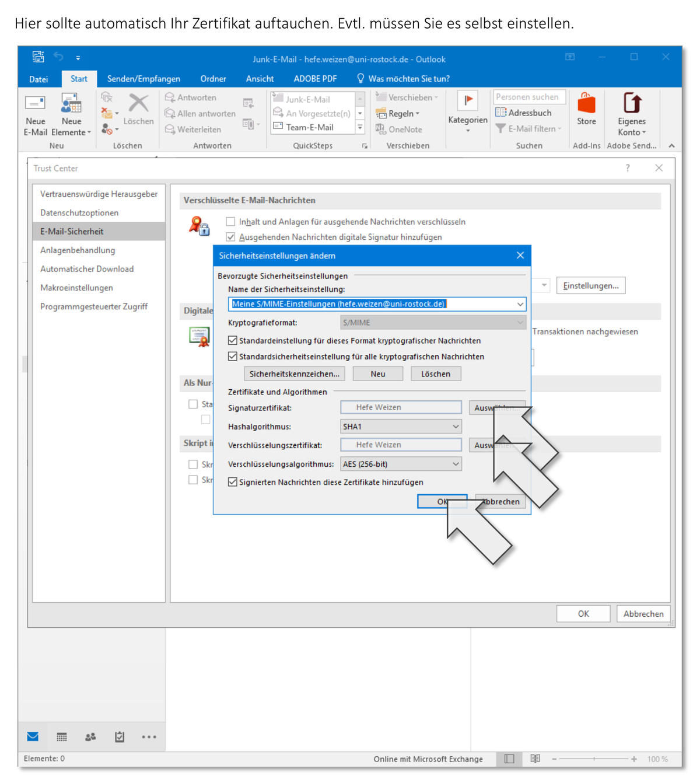Click the Neue E-Mail icon

click(x=35, y=104)
